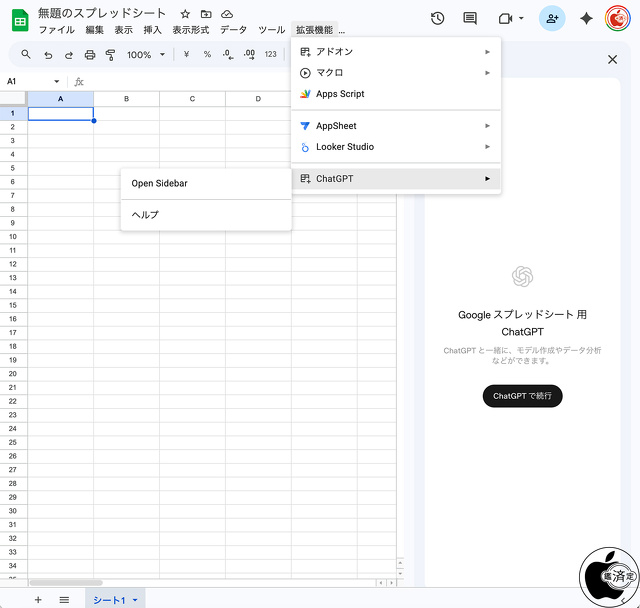Decrease decimal places
640x608 pixels.
[228, 55]
